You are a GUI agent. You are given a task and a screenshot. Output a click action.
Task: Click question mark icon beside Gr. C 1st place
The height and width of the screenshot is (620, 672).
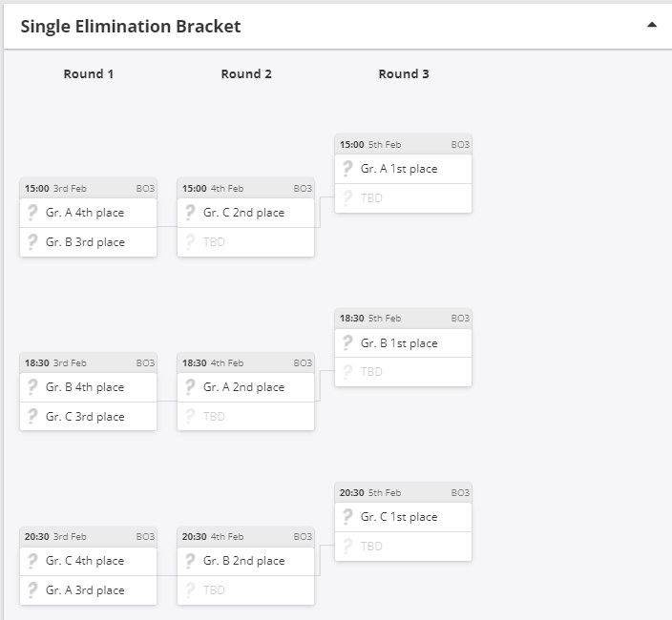(347, 517)
